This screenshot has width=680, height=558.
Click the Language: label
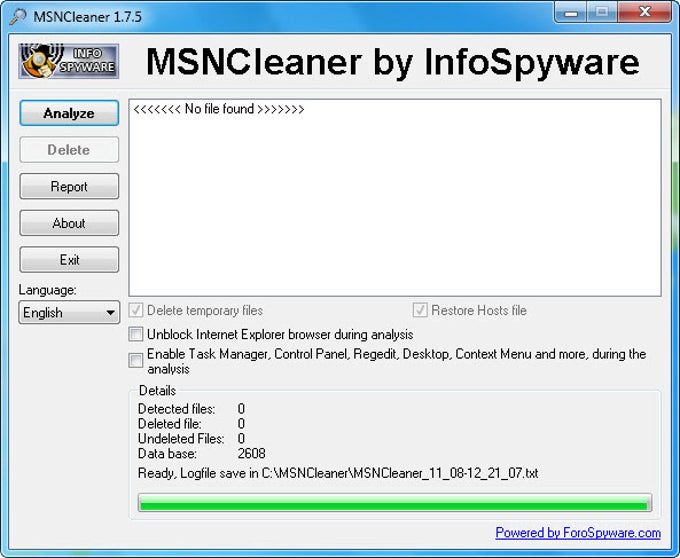[47, 290]
